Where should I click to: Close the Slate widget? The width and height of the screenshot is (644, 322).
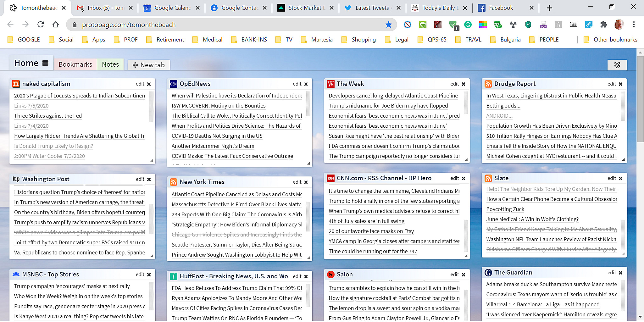click(620, 178)
